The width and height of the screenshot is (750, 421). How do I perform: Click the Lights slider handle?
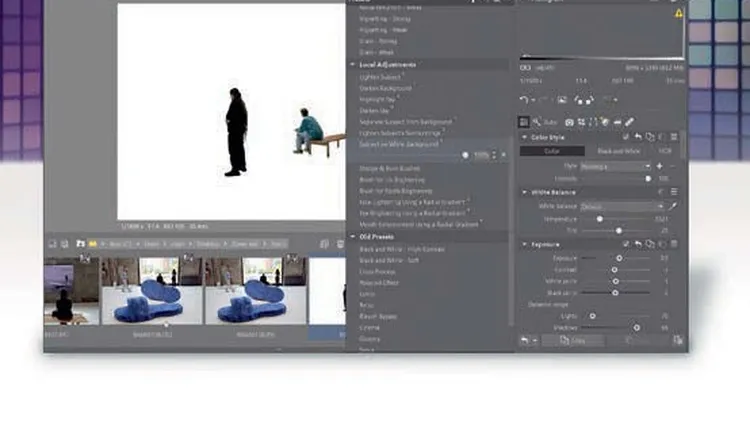coord(593,316)
